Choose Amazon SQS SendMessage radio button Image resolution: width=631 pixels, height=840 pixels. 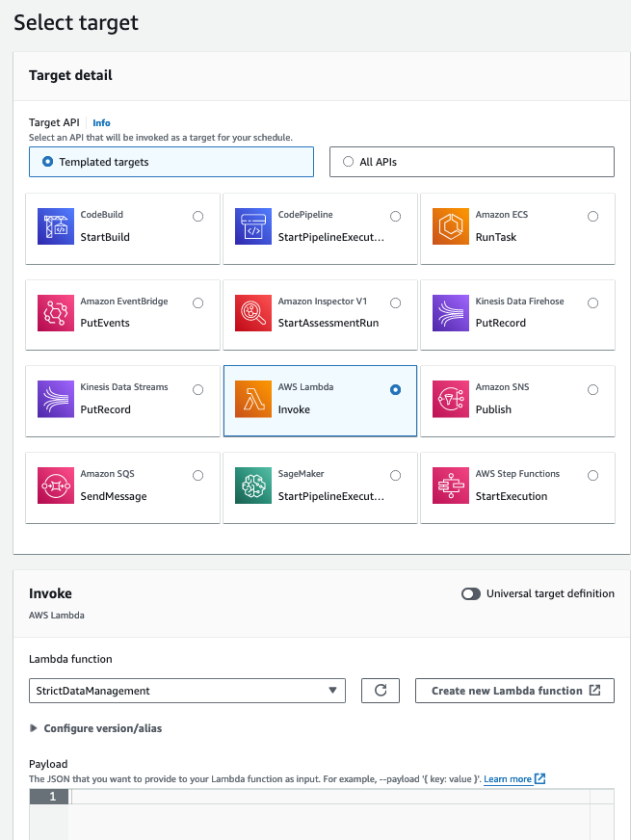pyautogui.click(x=198, y=476)
